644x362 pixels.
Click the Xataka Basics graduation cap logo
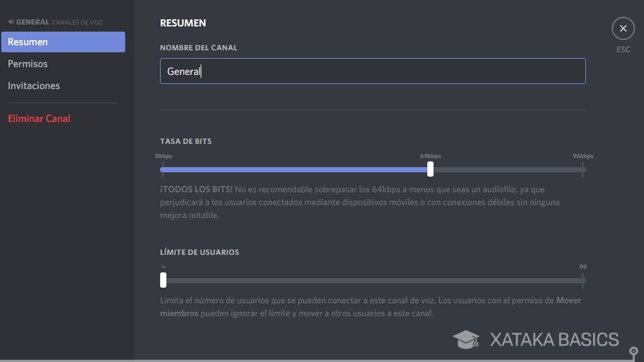point(466,339)
